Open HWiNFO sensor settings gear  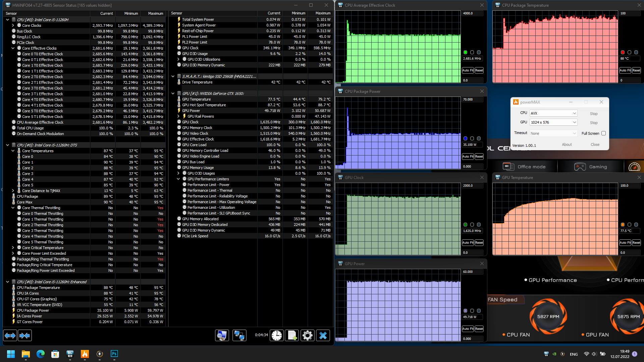(x=307, y=336)
